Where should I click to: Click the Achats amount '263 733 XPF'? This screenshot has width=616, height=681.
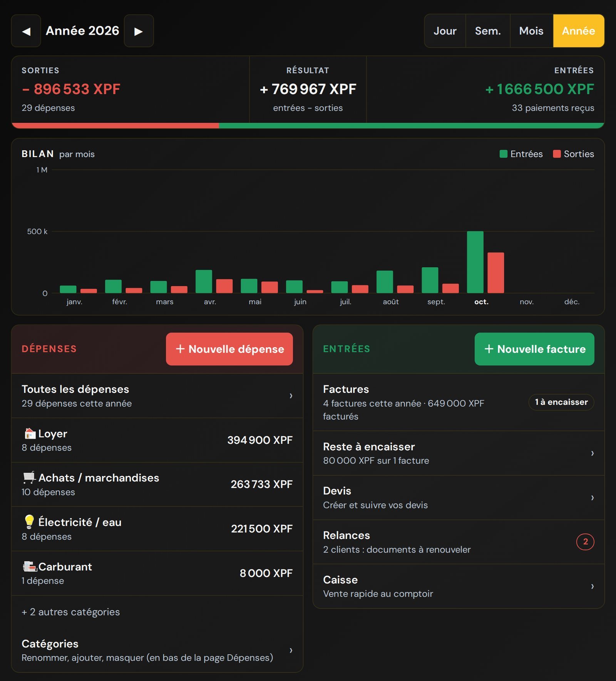pyautogui.click(x=262, y=484)
